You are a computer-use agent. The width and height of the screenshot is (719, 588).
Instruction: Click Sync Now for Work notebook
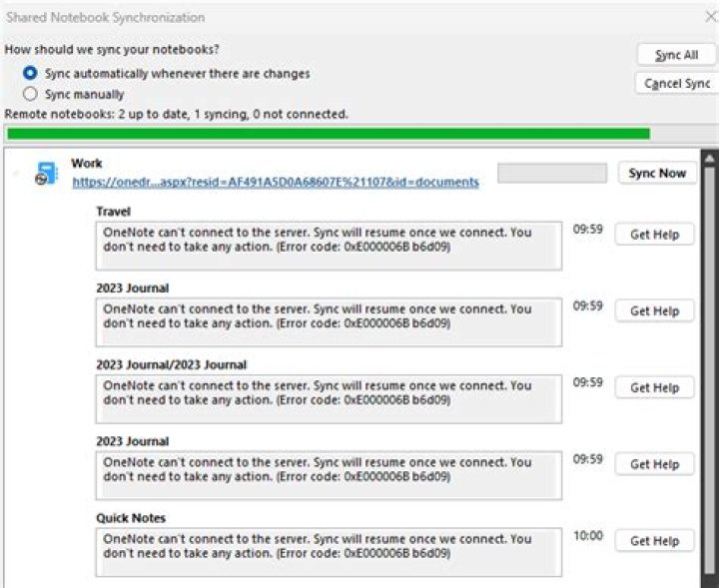[x=657, y=174]
